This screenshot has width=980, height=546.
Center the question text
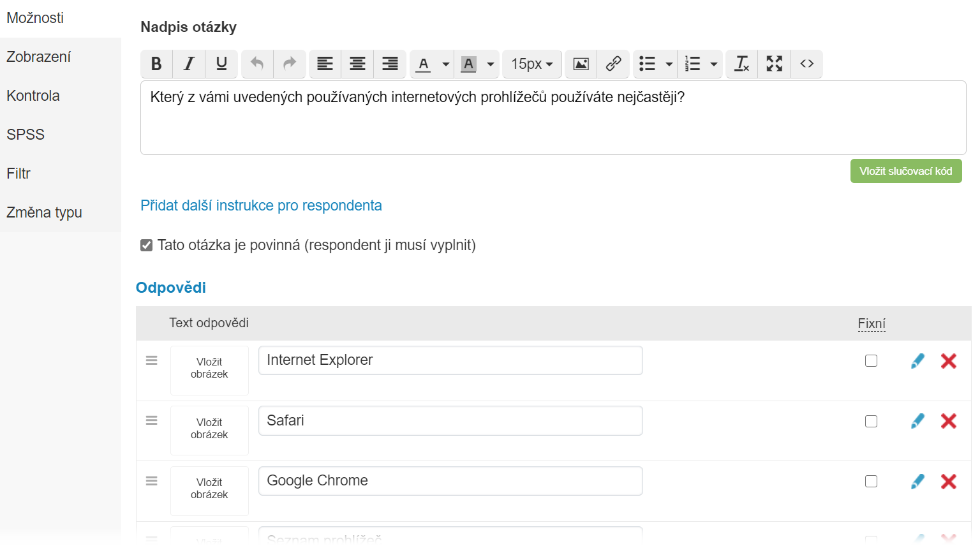point(358,64)
